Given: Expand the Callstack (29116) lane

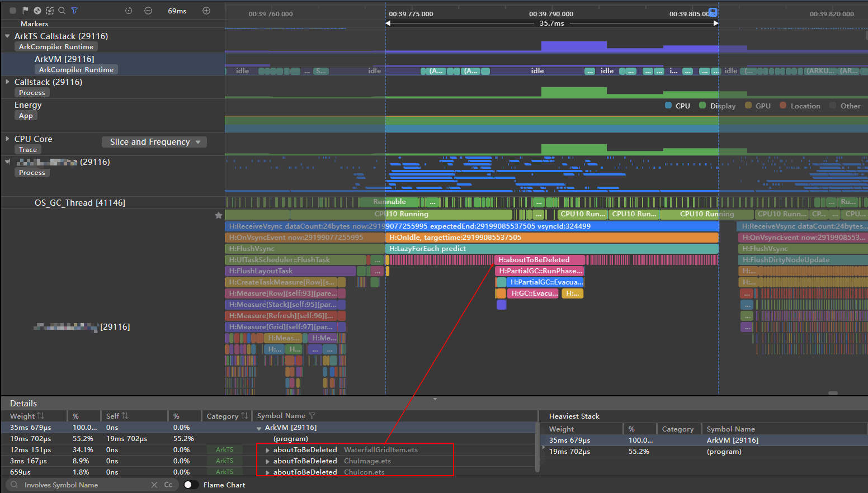Looking at the screenshot, I should [7, 82].
